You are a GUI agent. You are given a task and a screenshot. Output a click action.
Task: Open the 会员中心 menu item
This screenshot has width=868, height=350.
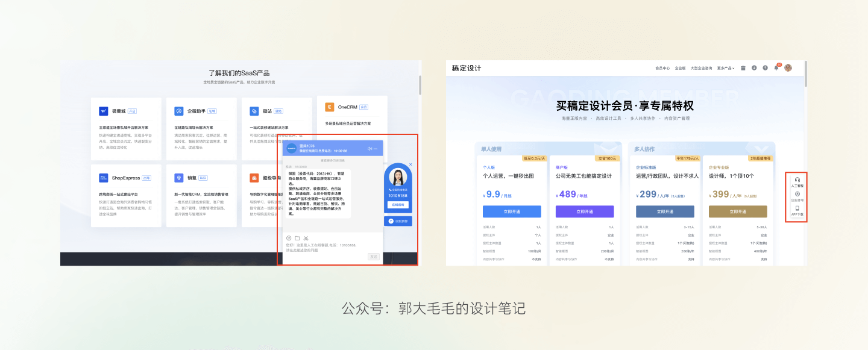662,68
